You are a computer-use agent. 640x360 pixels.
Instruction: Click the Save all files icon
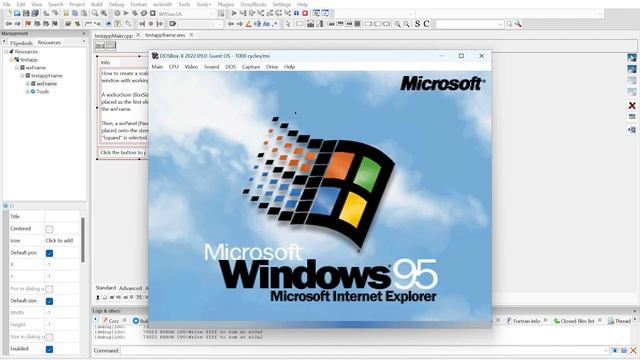tap(35, 13)
